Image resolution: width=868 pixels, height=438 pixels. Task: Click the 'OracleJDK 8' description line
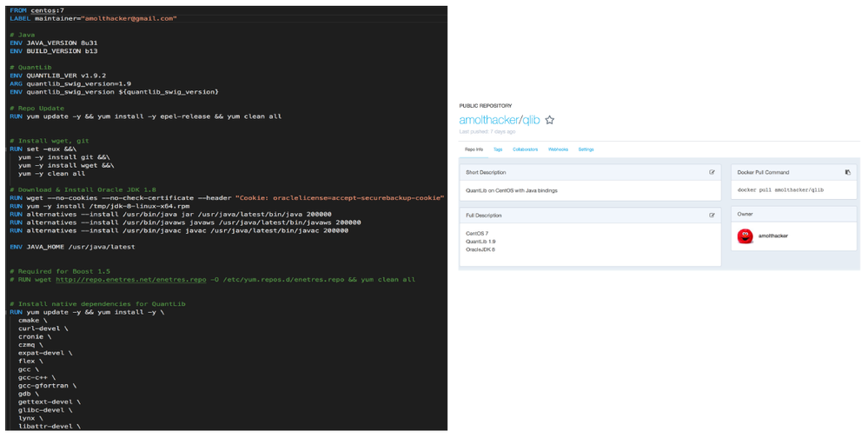click(x=480, y=249)
